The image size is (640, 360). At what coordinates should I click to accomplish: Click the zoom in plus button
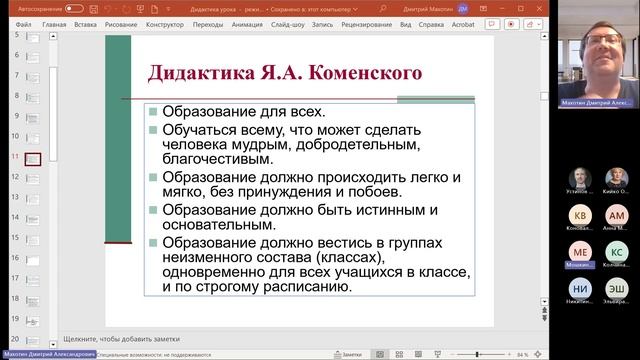pyautogui.click(x=509, y=354)
